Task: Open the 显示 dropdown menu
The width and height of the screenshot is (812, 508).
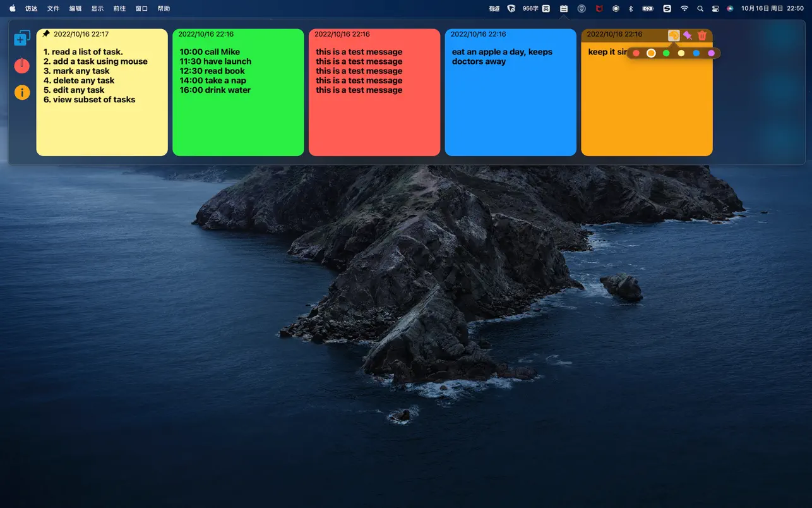Action: 97,8
